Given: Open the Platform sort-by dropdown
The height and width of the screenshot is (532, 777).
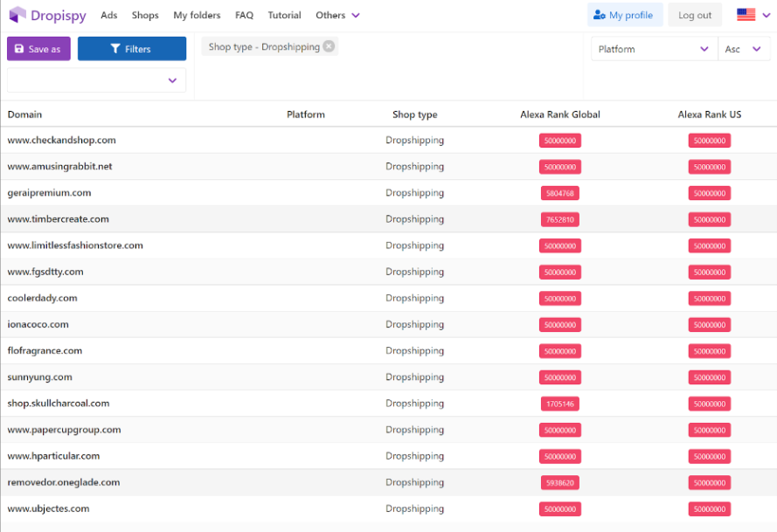Looking at the screenshot, I should click(x=654, y=49).
